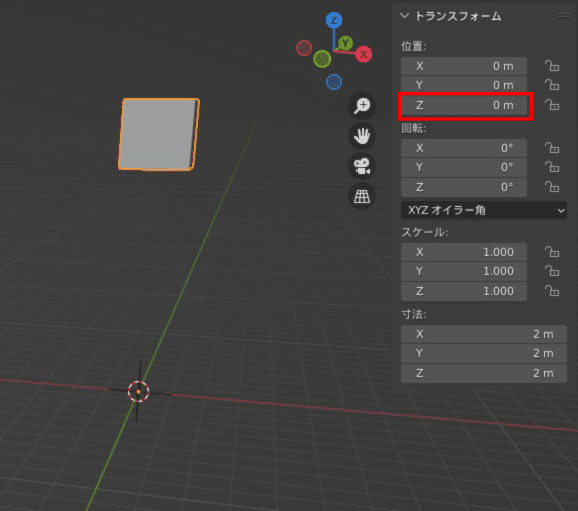Select the cube object in viewport
The image size is (578, 511).
click(159, 134)
